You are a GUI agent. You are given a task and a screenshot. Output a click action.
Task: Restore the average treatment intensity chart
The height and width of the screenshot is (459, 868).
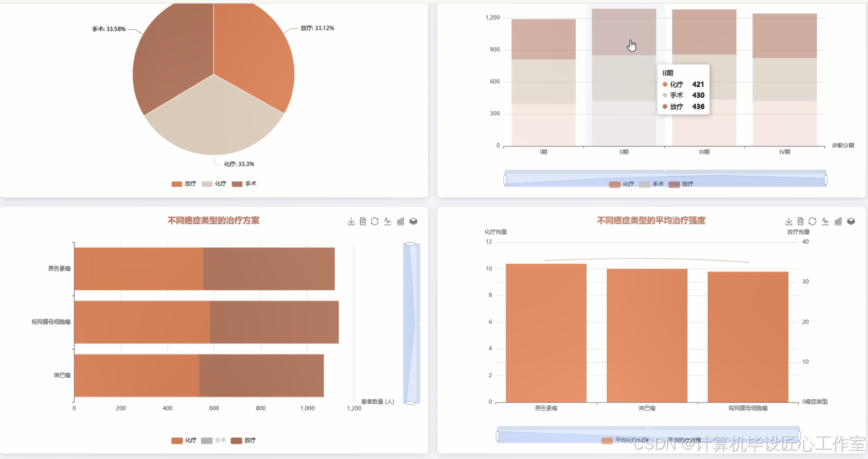[x=812, y=221]
